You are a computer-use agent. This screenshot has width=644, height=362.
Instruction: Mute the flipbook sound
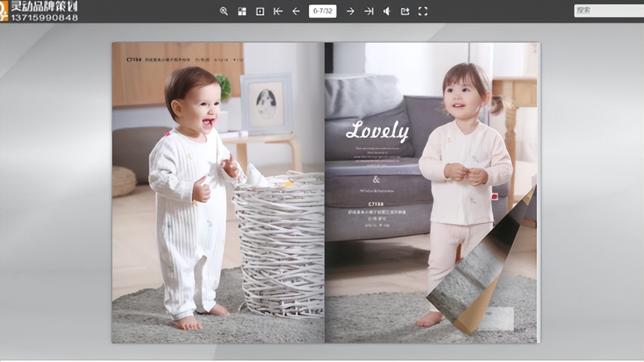pyautogui.click(x=387, y=11)
